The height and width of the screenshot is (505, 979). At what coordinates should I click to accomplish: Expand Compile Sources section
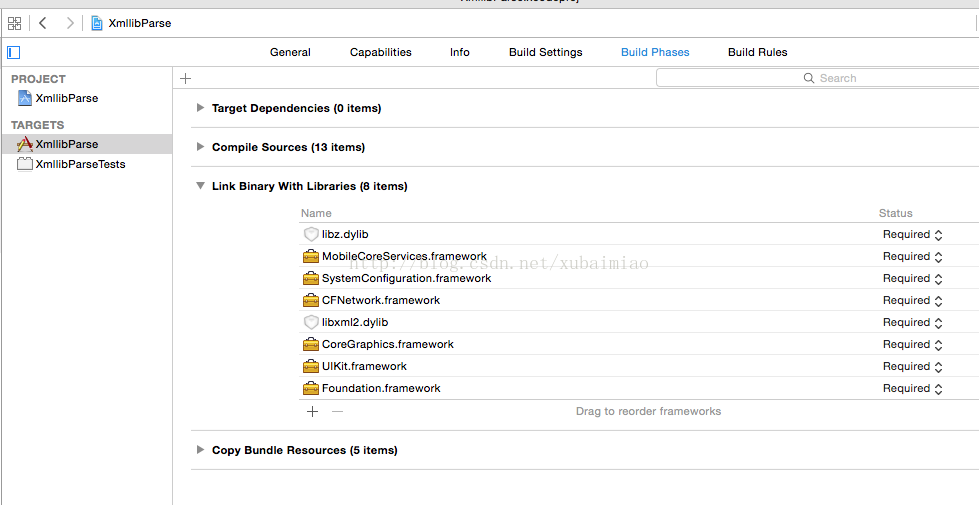200,147
